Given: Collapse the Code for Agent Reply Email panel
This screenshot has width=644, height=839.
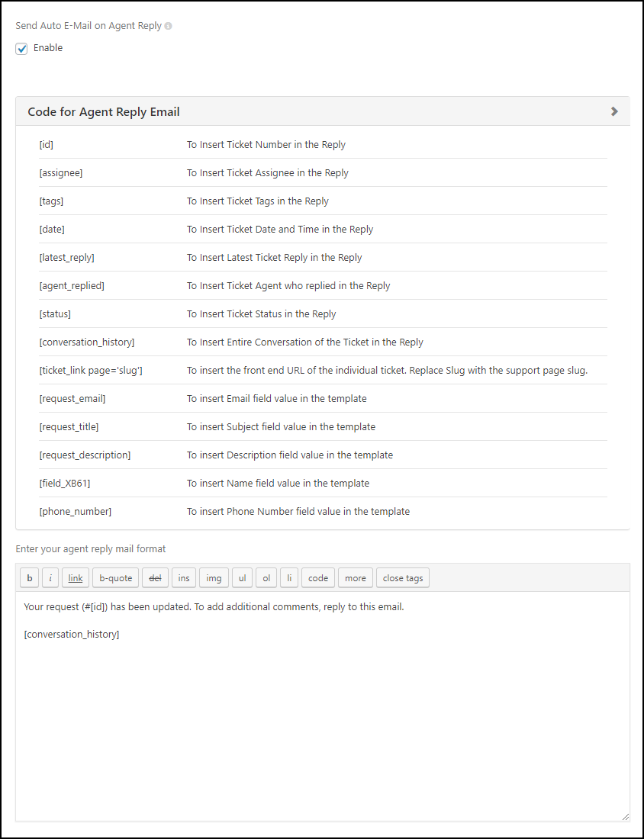Looking at the screenshot, I should coord(614,111).
